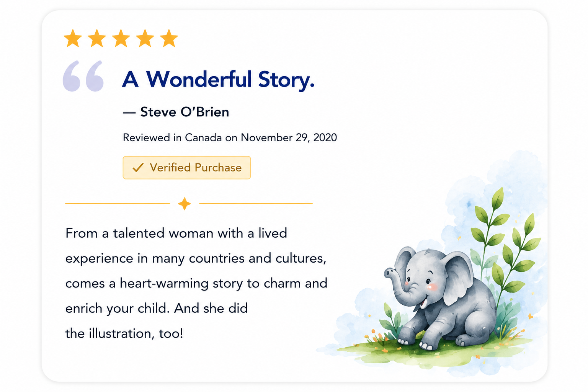Viewport: 588px width, 392px height.
Task: Select the fifth gold rating star
Action: [169, 39]
